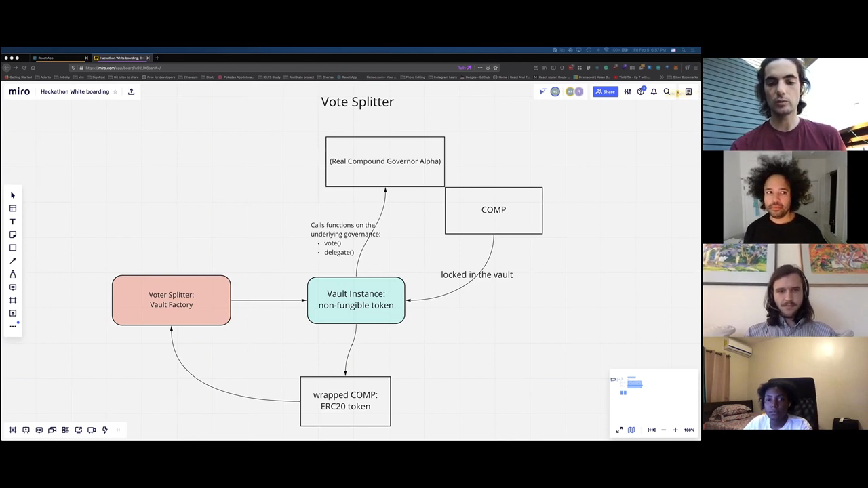This screenshot has height=488, width=868.
Task: Click the browser reload button
Action: tap(24, 68)
